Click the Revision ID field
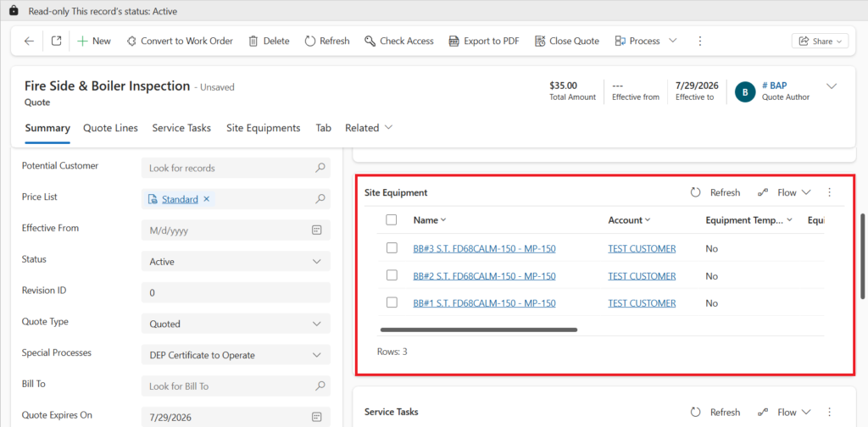 click(236, 292)
